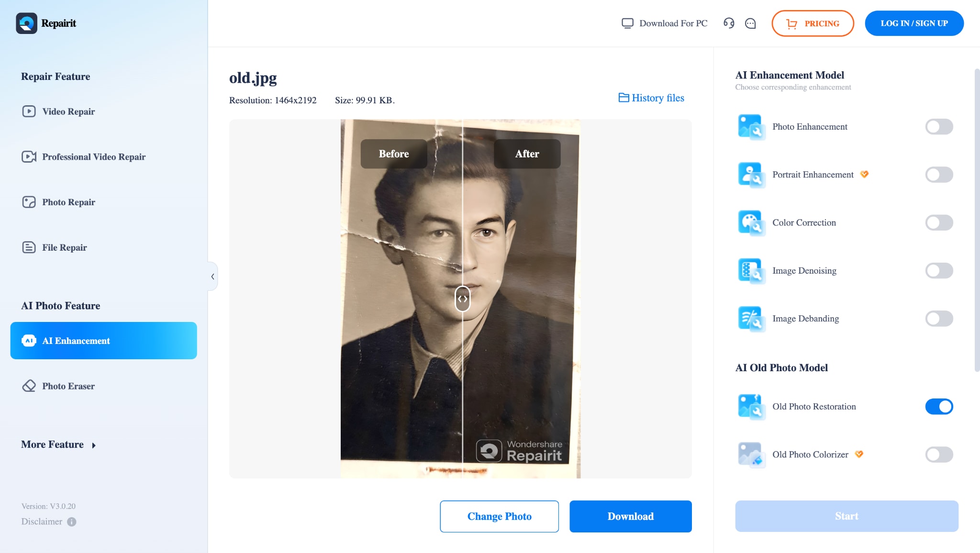Enable the Image Denoising switch
The width and height of the screenshot is (980, 553).
tap(939, 271)
